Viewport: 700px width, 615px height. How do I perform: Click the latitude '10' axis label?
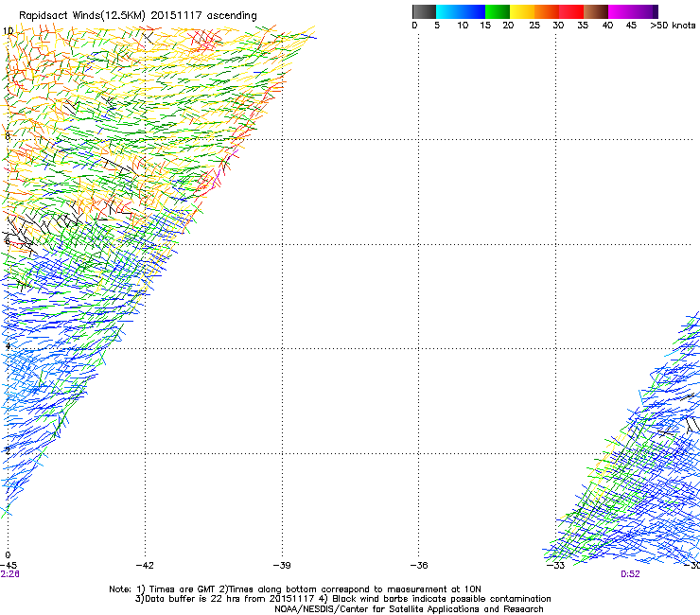point(8,31)
